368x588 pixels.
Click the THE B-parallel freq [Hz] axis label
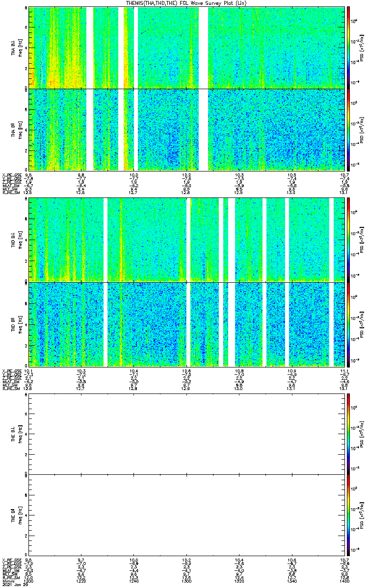coord(19,514)
